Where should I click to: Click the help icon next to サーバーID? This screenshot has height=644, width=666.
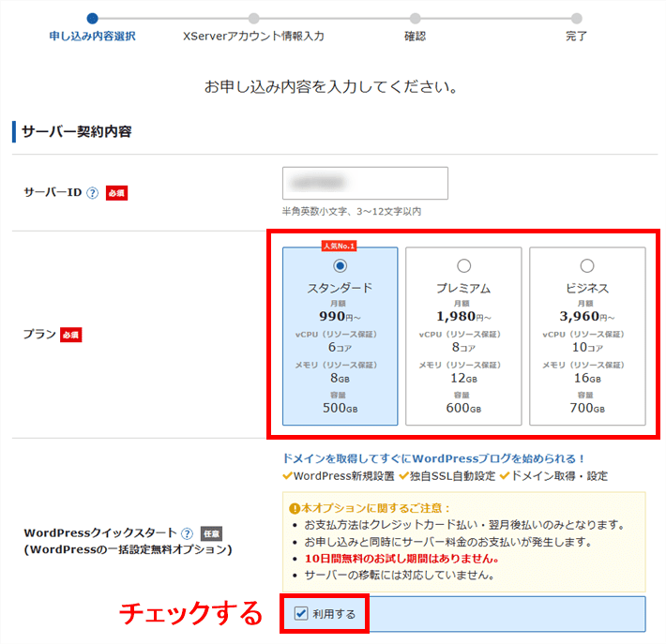92,192
